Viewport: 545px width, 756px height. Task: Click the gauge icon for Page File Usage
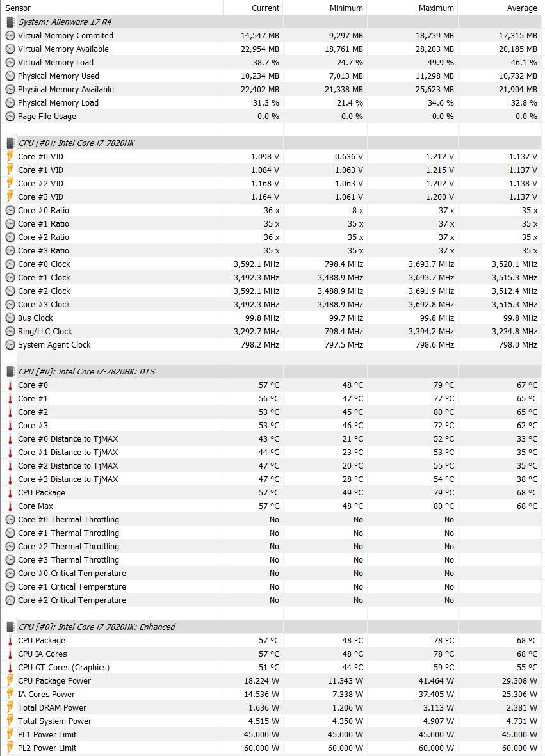(x=10, y=116)
